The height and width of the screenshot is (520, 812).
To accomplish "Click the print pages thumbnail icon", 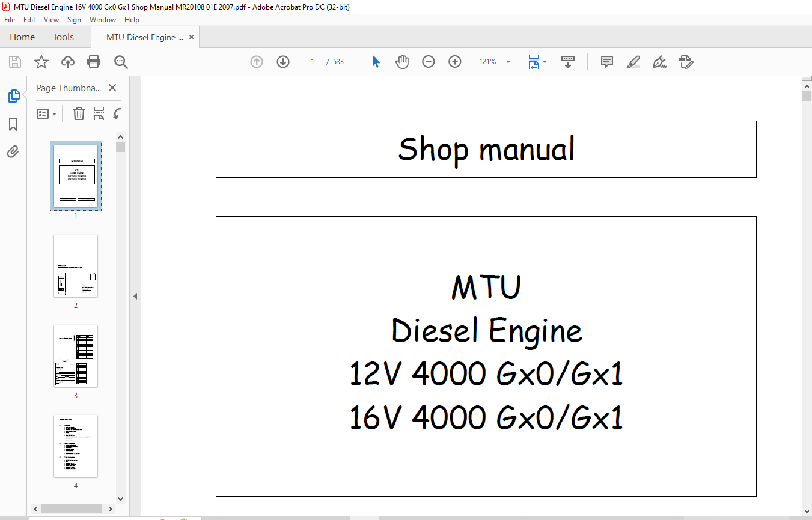I will click(x=99, y=113).
